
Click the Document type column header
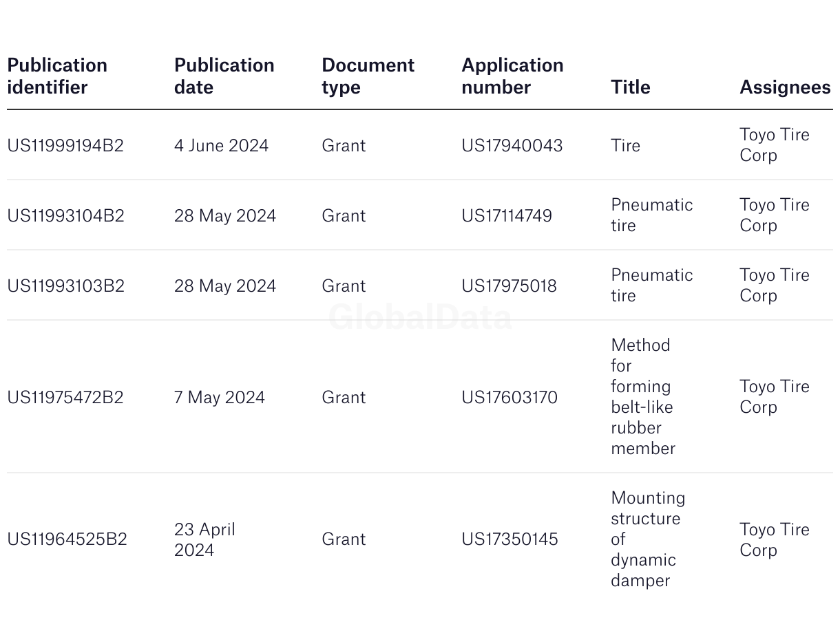pos(368,76)
